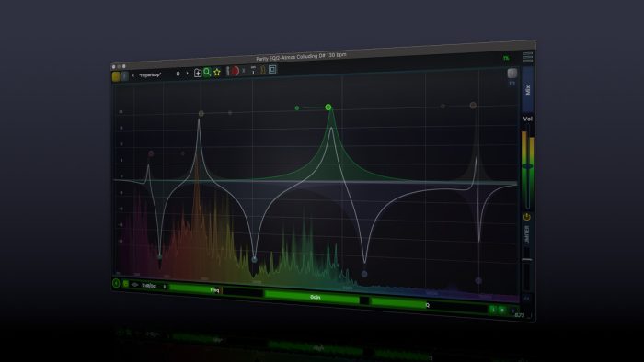Open the band filter shape selector

(134, 285)
